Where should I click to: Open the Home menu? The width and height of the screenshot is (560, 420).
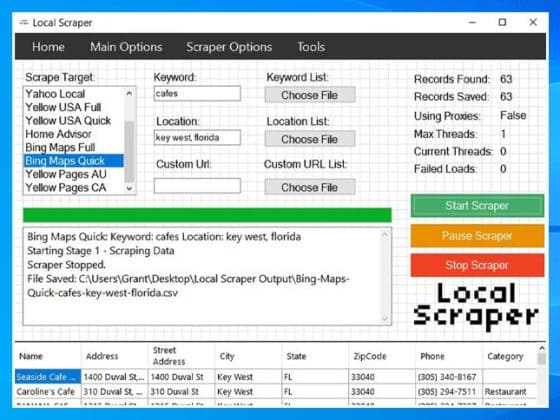[48, 47]
